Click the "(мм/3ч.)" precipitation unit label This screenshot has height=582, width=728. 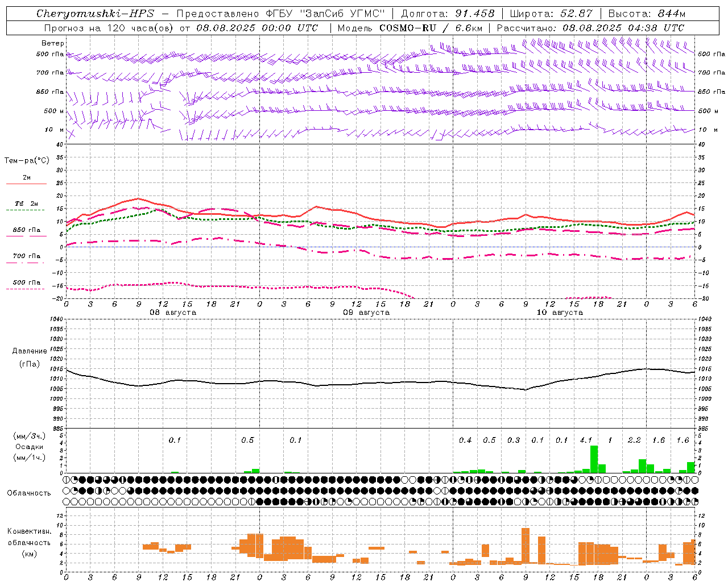(x=30, y=436)
